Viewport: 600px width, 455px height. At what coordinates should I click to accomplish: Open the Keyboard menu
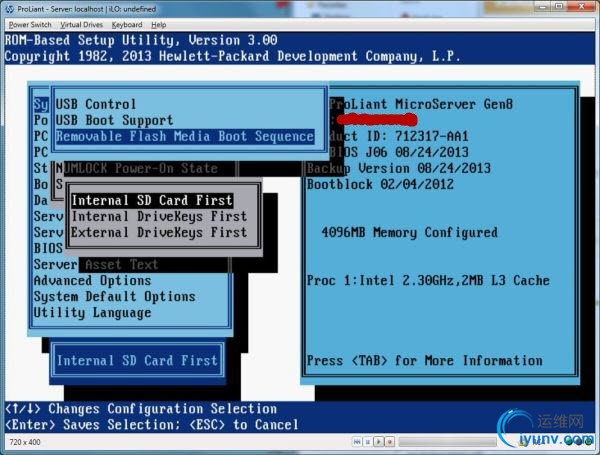tap(127, 25)
